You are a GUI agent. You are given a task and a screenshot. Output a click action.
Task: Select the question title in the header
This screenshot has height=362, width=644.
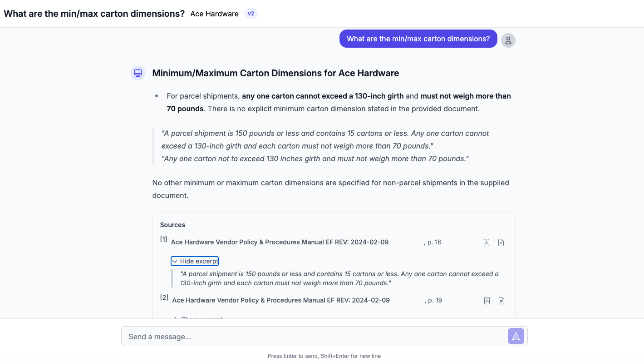point(93,13)
